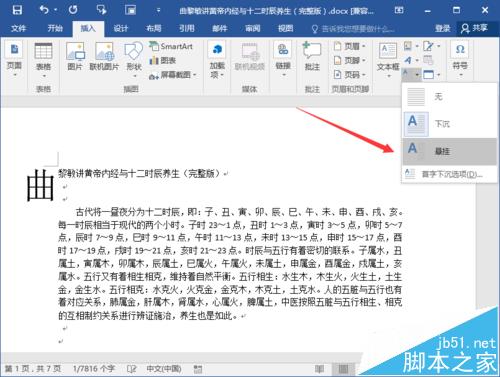Insert a 批注 comment
Screen dimensions: 500x377
pyautogui.click(x=312, y=57)
